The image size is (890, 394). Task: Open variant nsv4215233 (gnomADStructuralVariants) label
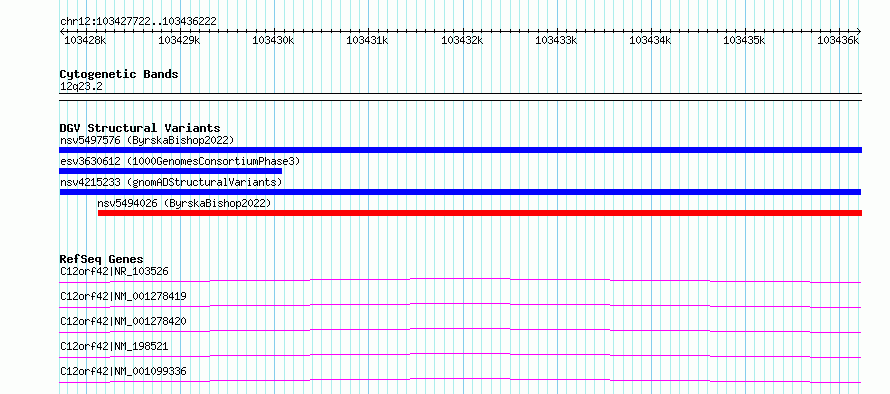[x=171, y=182]
